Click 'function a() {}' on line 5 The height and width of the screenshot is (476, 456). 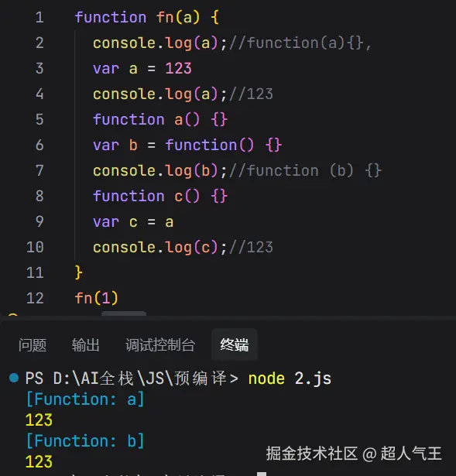(160, 120)
